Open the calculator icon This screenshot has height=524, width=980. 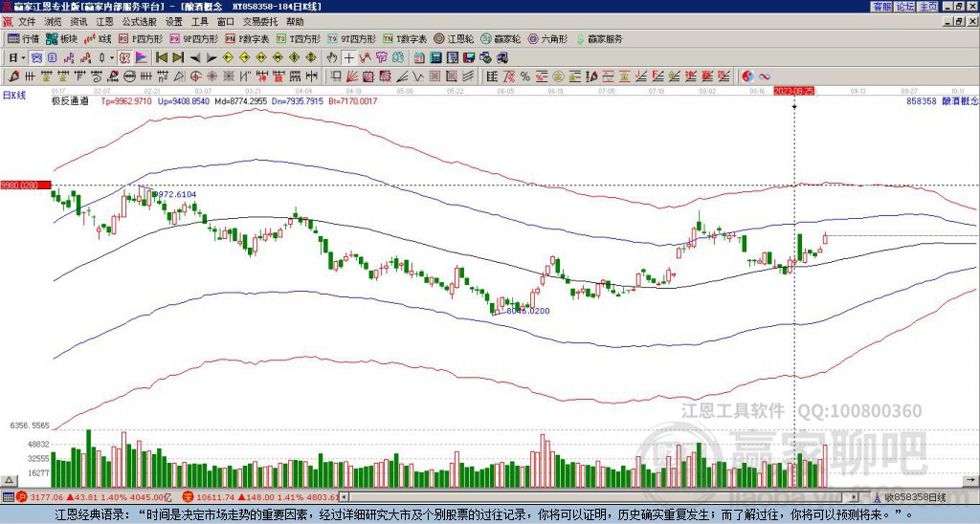coord(436,58)
